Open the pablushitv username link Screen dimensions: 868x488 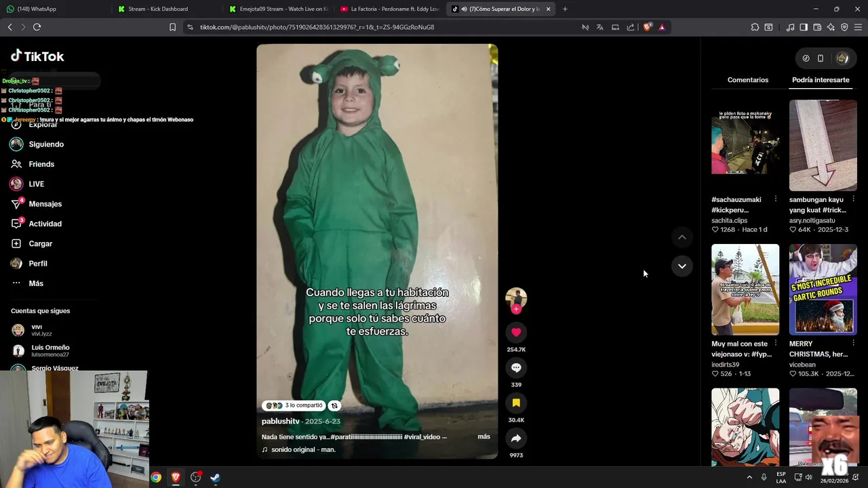(281, 422)
